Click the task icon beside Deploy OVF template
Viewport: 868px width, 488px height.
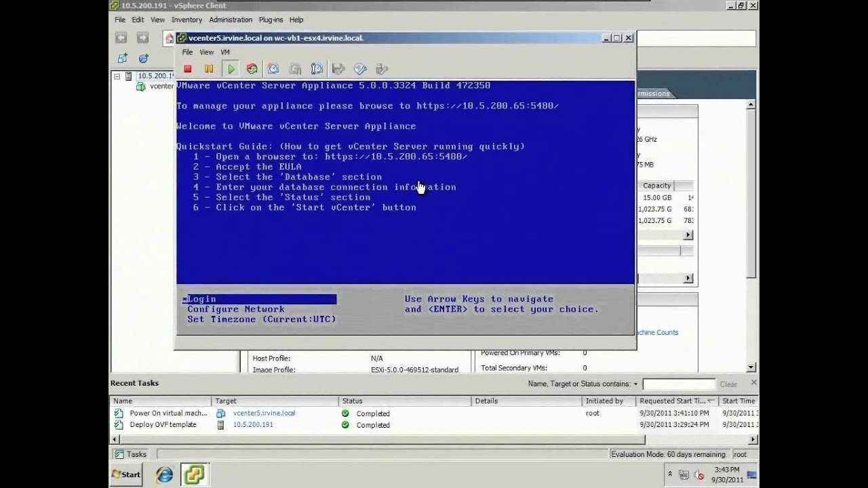tap(119, 425)
